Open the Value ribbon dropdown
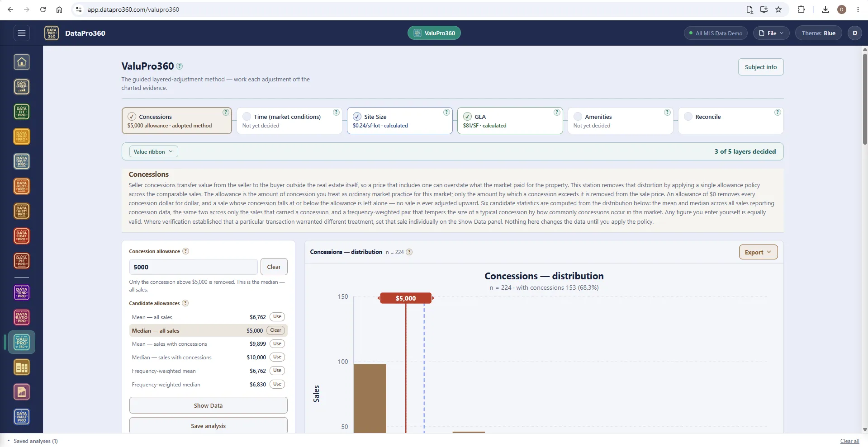Image resolution: width=868 pixels, height=447 pixels. point(154,152)
